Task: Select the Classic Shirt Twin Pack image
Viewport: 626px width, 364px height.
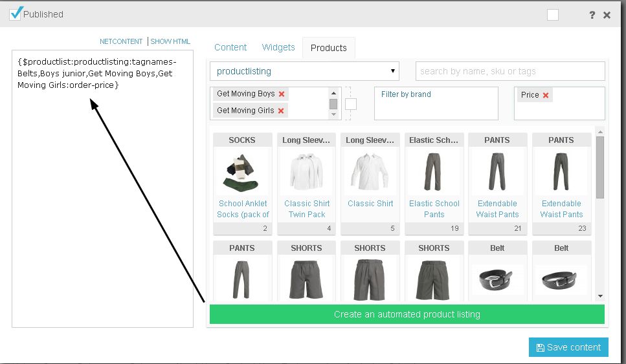Action: [307, 173]
